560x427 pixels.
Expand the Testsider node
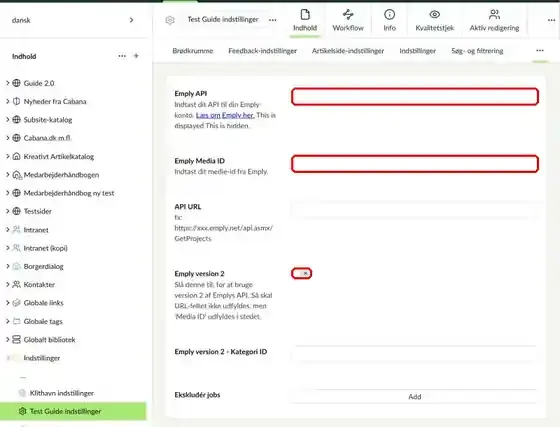coord(8,211)
